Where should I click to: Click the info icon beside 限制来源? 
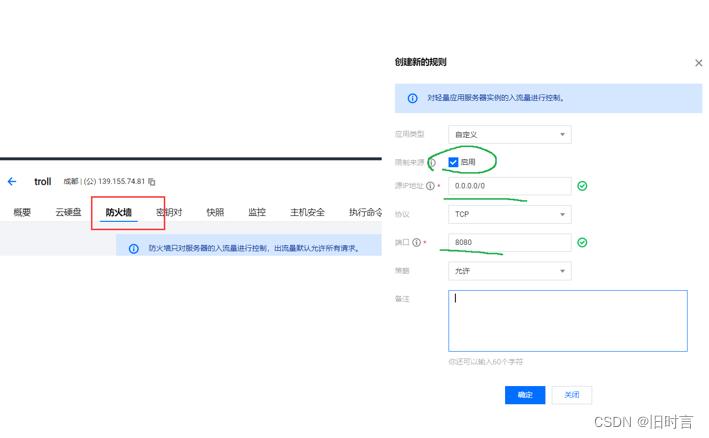coord(433,161)
